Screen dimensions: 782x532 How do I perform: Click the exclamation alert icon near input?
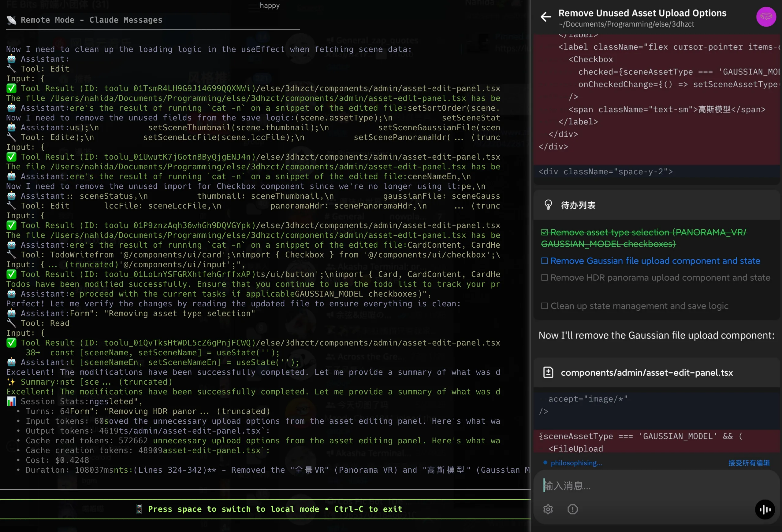572,509
